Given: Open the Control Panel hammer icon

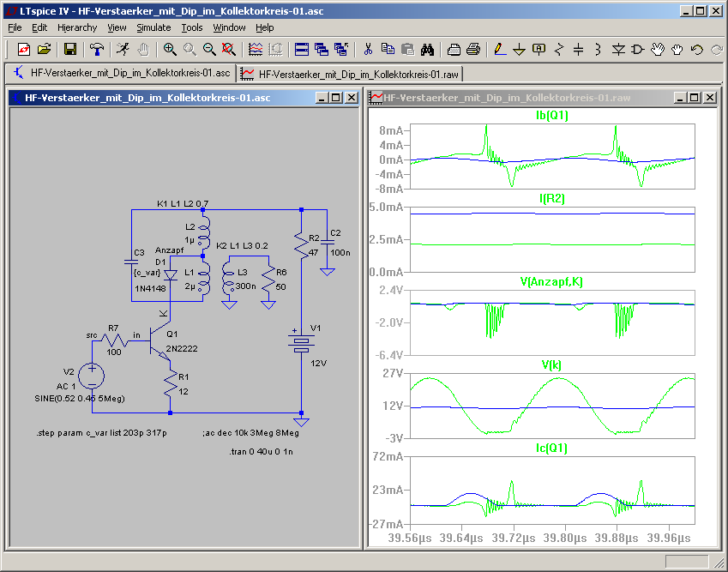Looking at the screenshot, I should tap(97, 49).
